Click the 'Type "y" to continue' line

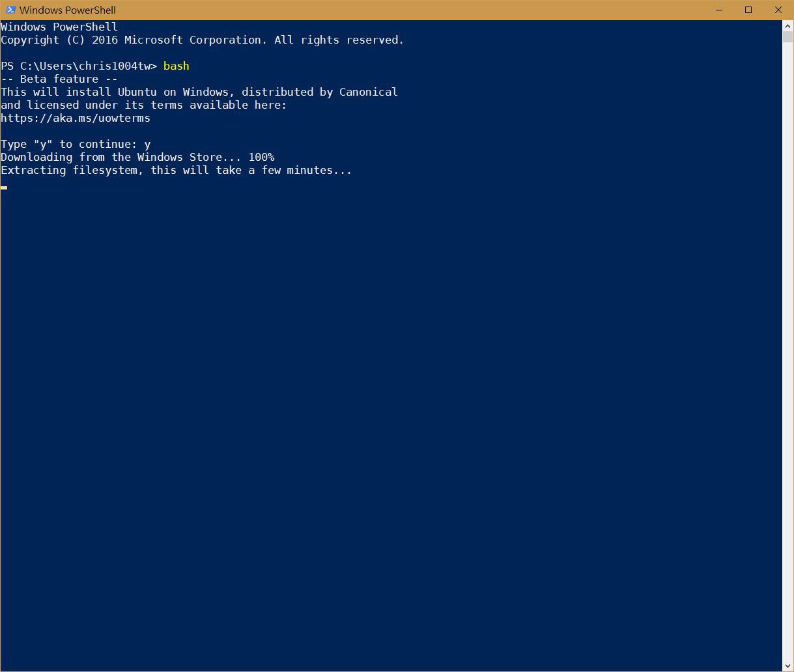(76, 144)
